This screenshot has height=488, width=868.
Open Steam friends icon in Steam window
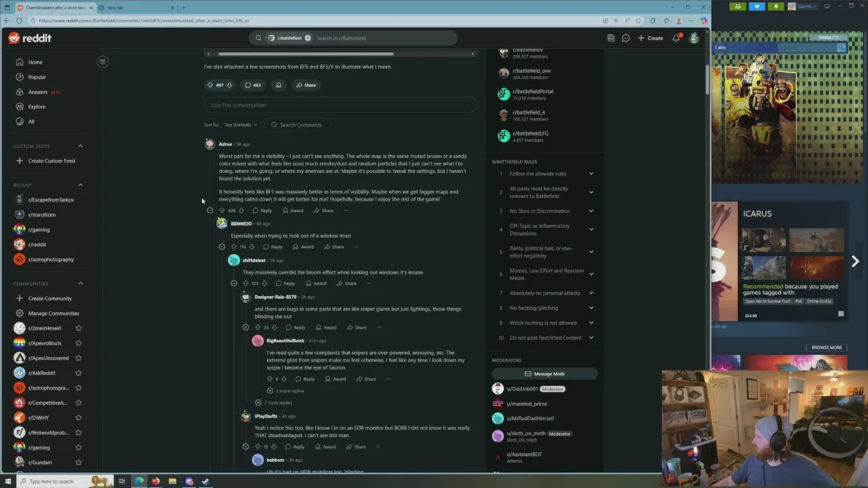(x=738, y=6)
